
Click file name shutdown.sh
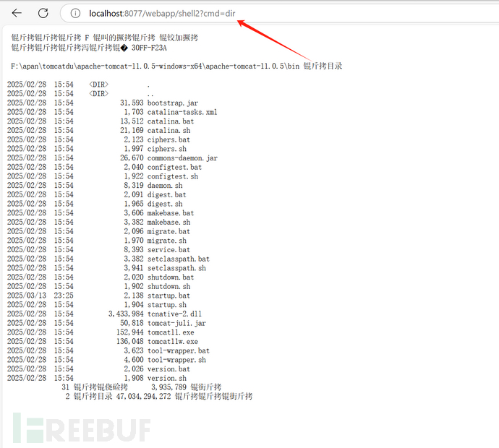click(x=169, y=286)
